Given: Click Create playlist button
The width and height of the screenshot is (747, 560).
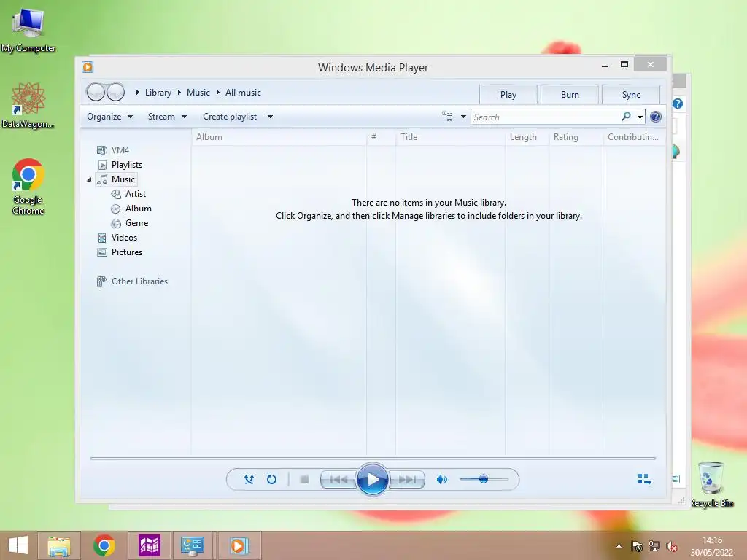Looking at the screenshot, I should (230, 117).
